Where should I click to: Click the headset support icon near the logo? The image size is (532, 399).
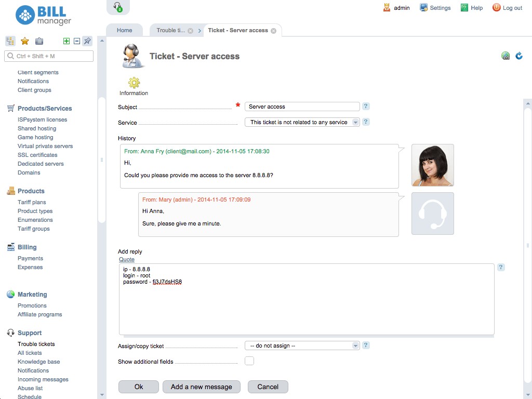click(x=118, y=6)
